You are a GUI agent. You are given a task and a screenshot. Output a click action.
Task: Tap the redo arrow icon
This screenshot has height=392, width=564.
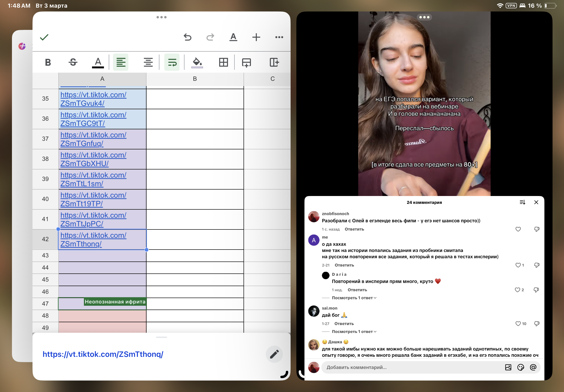tap(210, 37)
